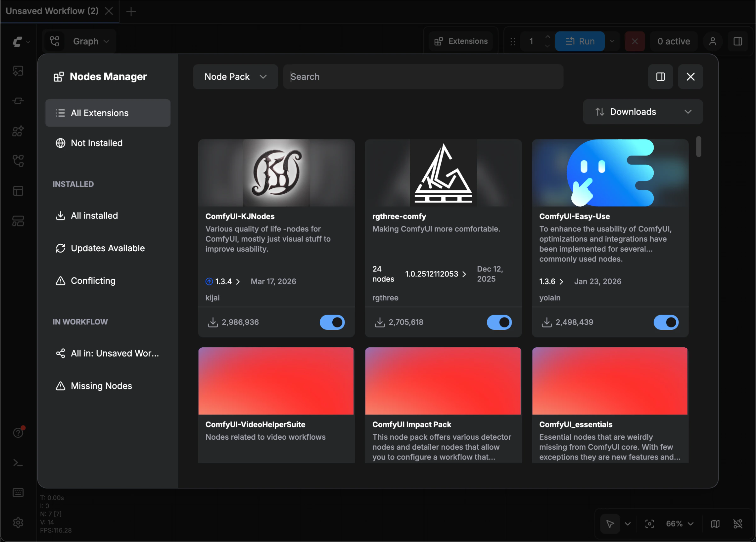Toggle the layout panel icon in manager

click(x=660, y=77)
